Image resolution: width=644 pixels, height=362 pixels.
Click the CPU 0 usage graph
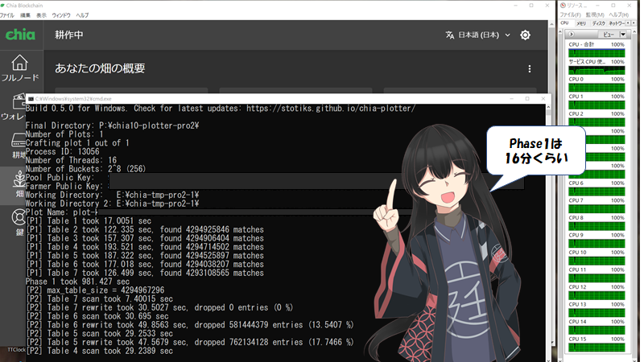(597, 88)
